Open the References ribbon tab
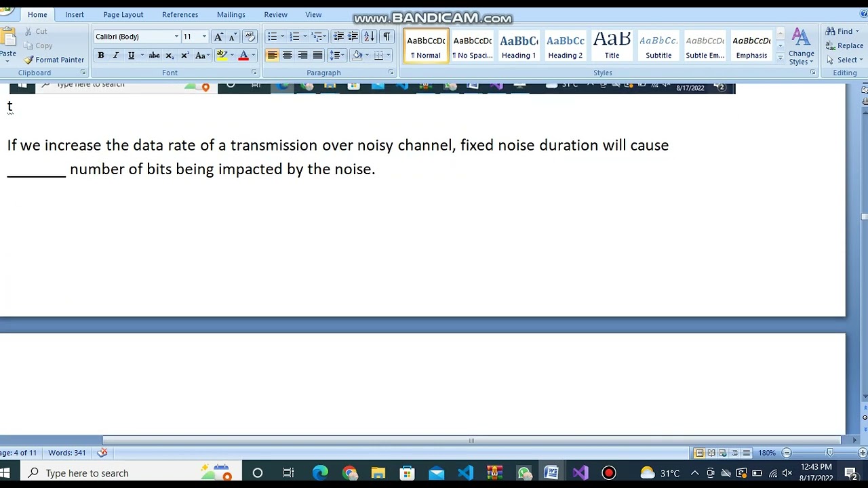Viewport: 868px width, 488px height. tap(180, 14)
